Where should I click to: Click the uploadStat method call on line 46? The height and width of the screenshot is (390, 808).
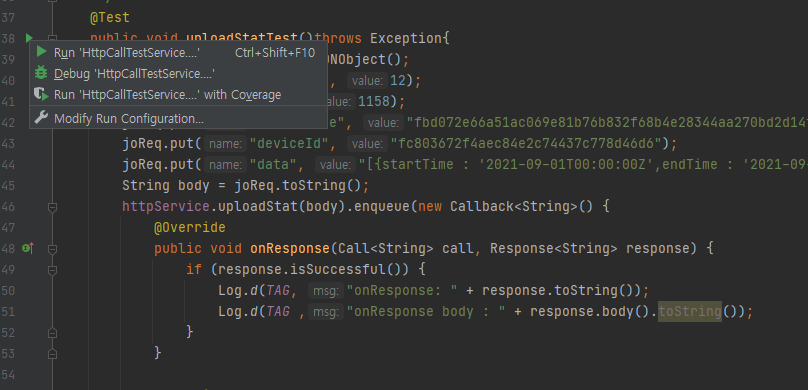[258, 207]
